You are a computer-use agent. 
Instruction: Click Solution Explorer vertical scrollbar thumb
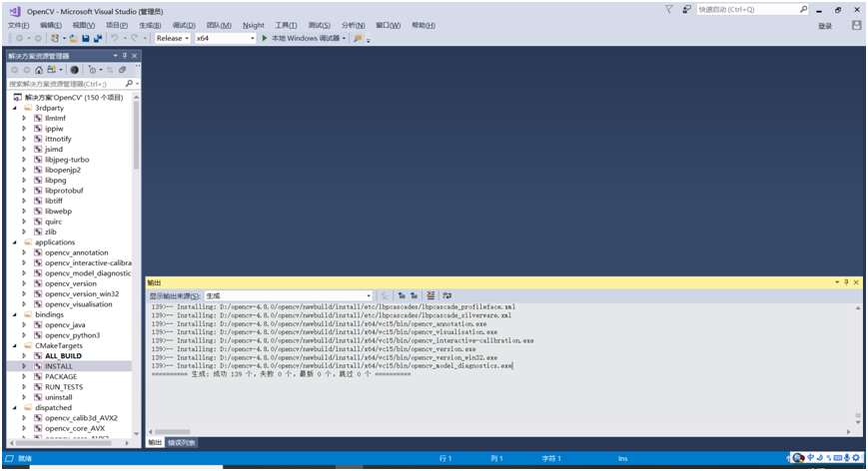[136, 135]
